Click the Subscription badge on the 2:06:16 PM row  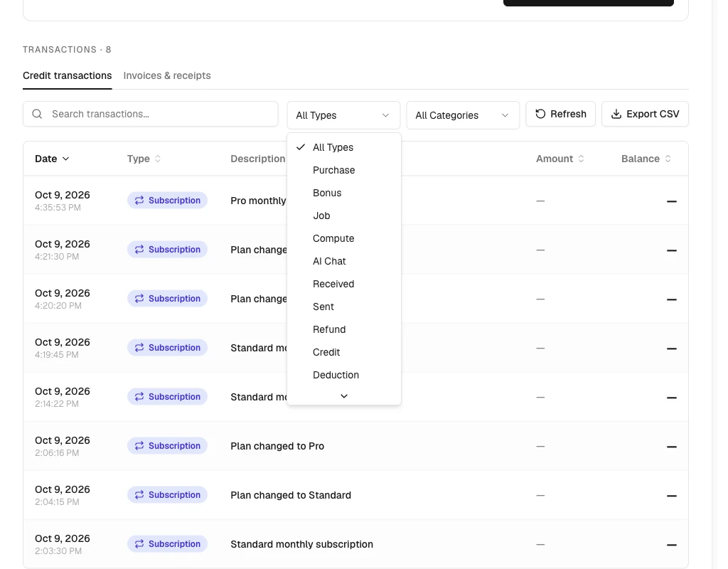167,445
